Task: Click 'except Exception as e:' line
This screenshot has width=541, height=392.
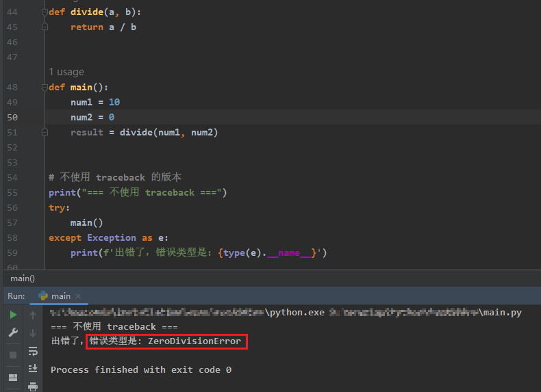Action: tap(108, 238)
